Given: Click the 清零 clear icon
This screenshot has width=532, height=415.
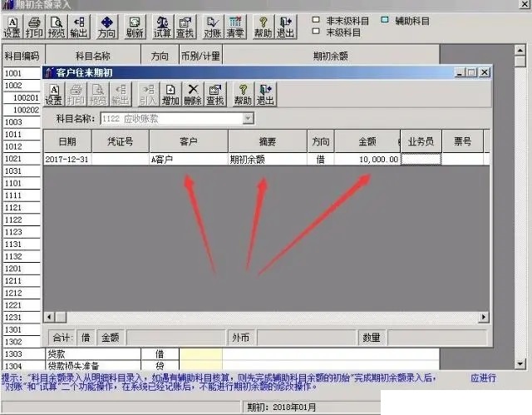Looking at the screenshot, I should [x=235, y=27].
